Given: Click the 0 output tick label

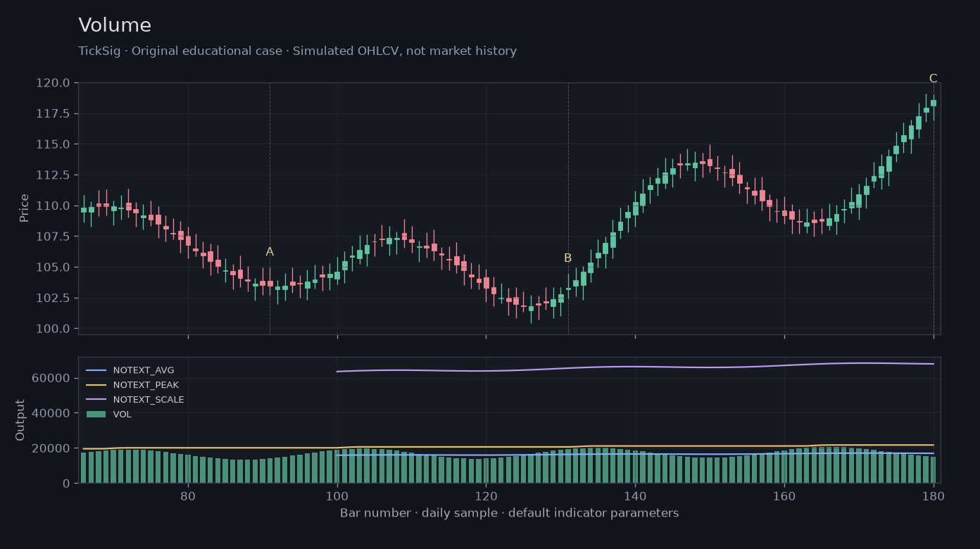Looking at the screenshot, I should point(66,484).
